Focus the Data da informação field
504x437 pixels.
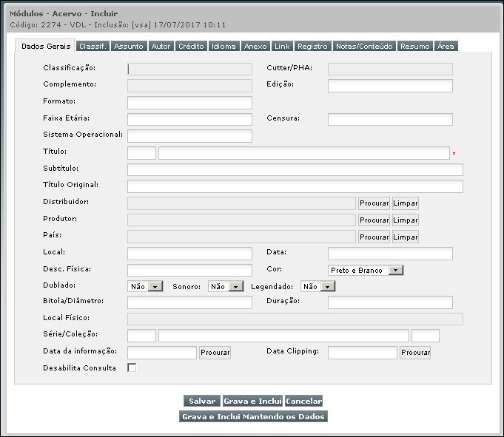click(x=162, y=353)
